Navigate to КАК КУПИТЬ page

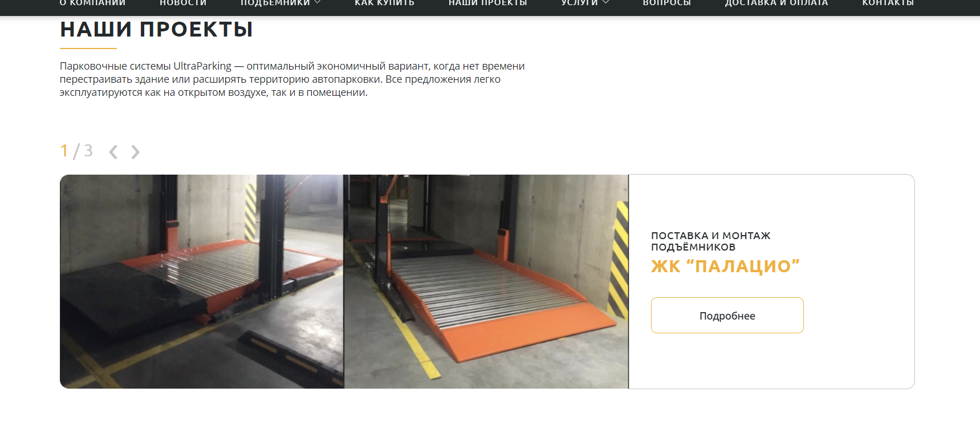[x=384, y=3]
